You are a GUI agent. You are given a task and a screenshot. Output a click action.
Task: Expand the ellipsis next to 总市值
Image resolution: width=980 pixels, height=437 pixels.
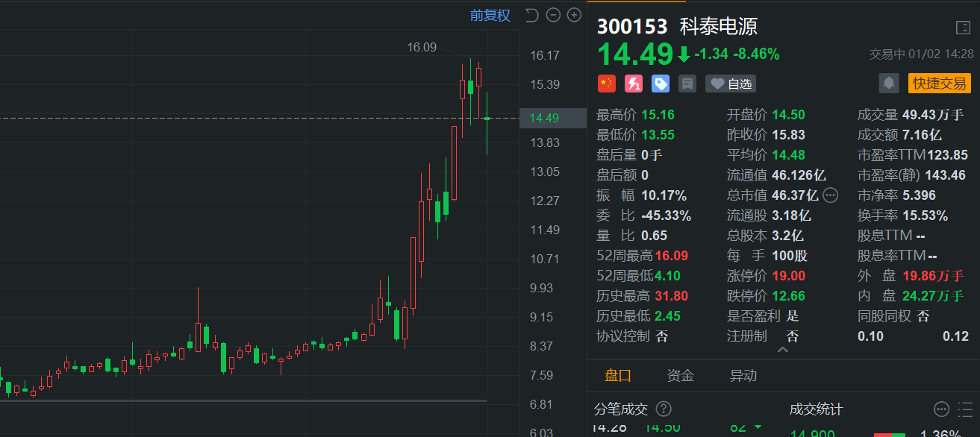click(830, 195)
